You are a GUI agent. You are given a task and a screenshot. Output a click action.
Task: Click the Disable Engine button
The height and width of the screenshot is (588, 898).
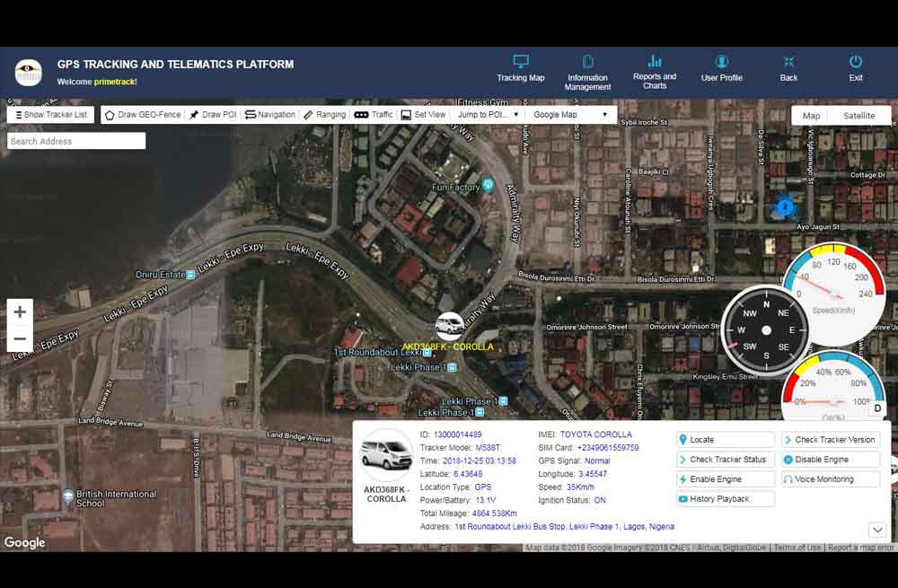831,459
